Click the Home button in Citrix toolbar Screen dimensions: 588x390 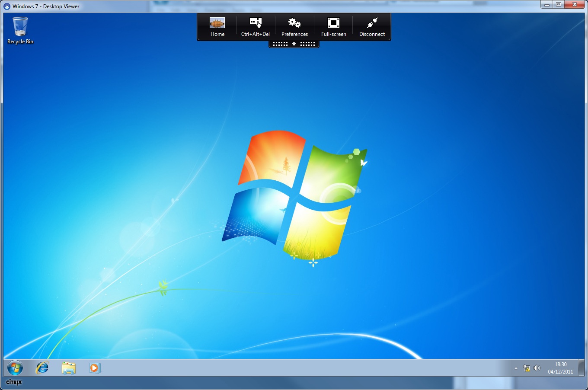click(x=217, y=27)
